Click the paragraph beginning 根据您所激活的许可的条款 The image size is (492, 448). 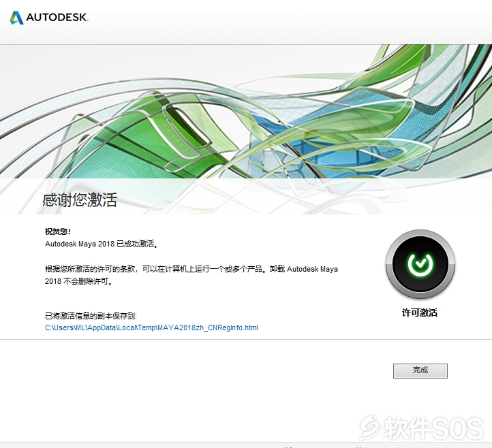point(191,275)
